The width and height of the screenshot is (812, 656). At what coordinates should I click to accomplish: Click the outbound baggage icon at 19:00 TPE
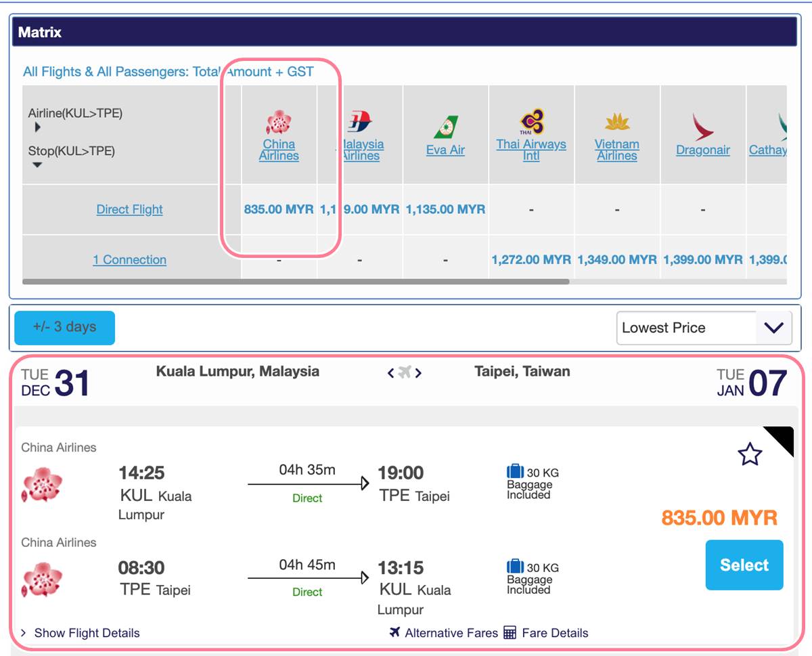(x=515, y=472)
